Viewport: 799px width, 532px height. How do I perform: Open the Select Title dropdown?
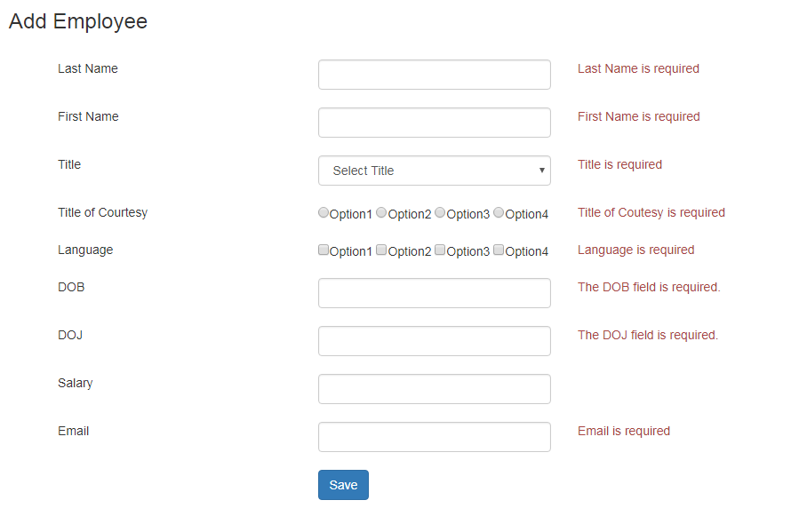coord(434,171)
